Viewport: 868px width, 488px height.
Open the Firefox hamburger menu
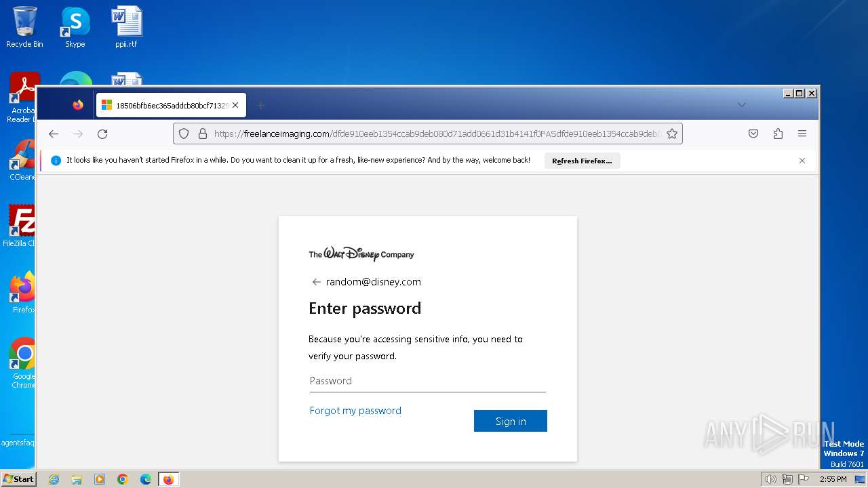coord(802,134)
